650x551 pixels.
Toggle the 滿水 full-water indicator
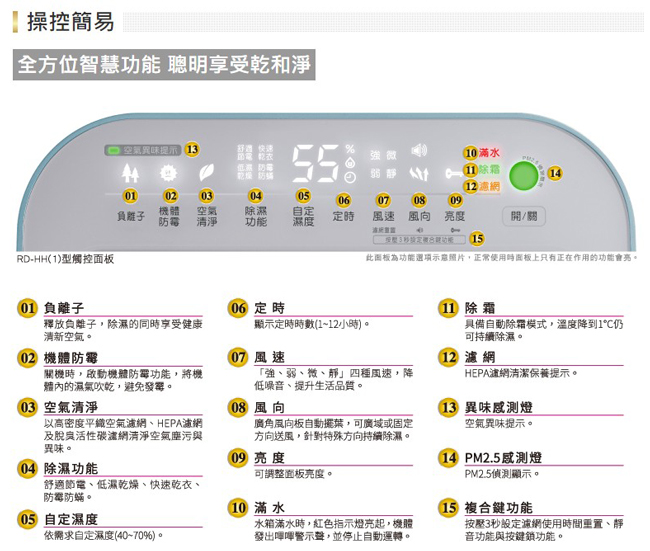(488, 152)
